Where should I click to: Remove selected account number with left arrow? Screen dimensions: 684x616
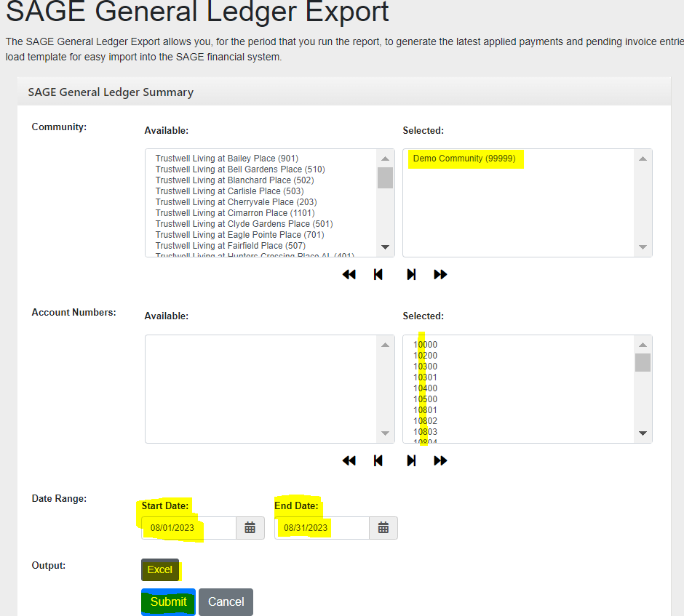[x=378, y=461]
